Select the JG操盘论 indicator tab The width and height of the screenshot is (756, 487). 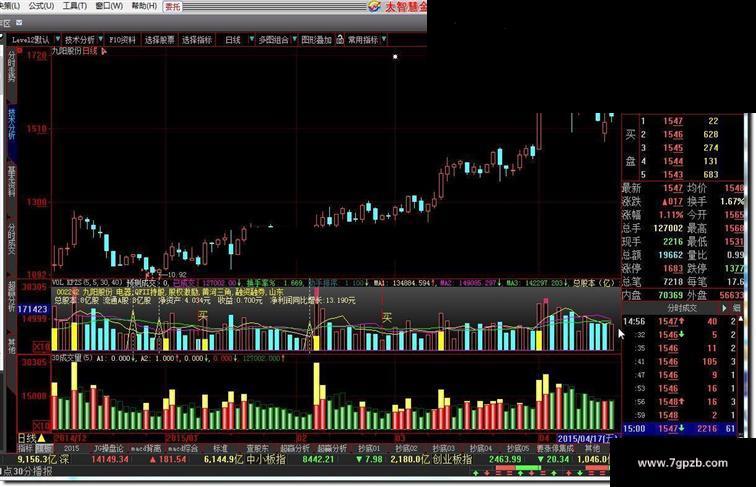[108, 448]
